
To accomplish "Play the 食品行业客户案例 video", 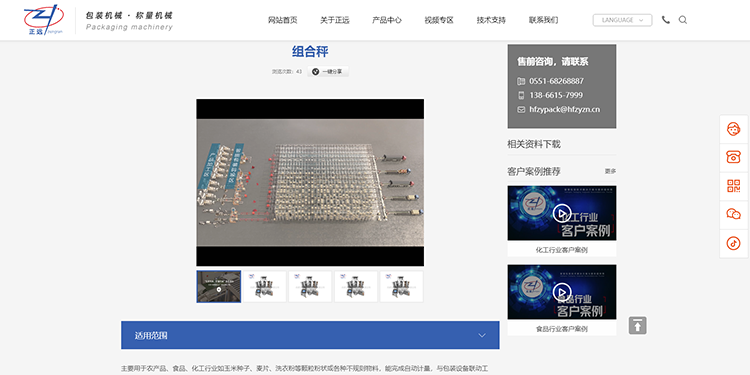I will point(562,292).
